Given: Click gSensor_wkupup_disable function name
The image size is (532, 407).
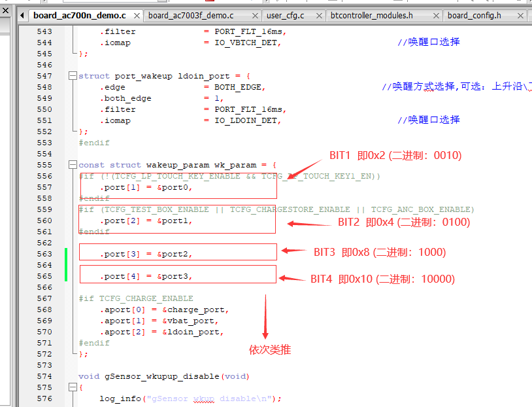Looking at the screenshot, I should point(162,376).
